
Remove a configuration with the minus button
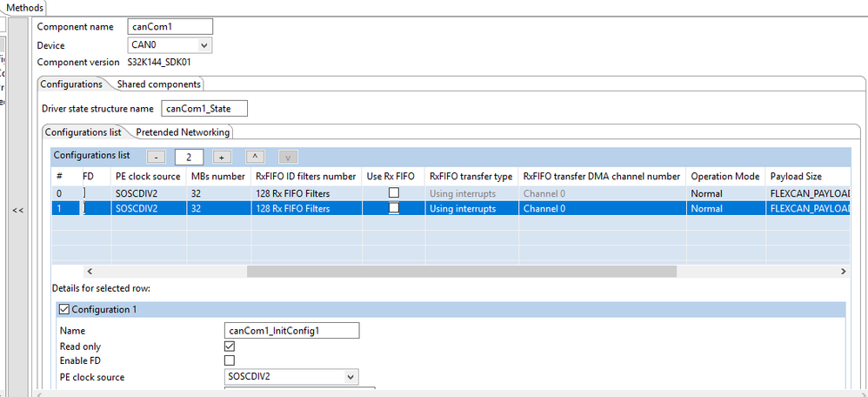[156, 158]
